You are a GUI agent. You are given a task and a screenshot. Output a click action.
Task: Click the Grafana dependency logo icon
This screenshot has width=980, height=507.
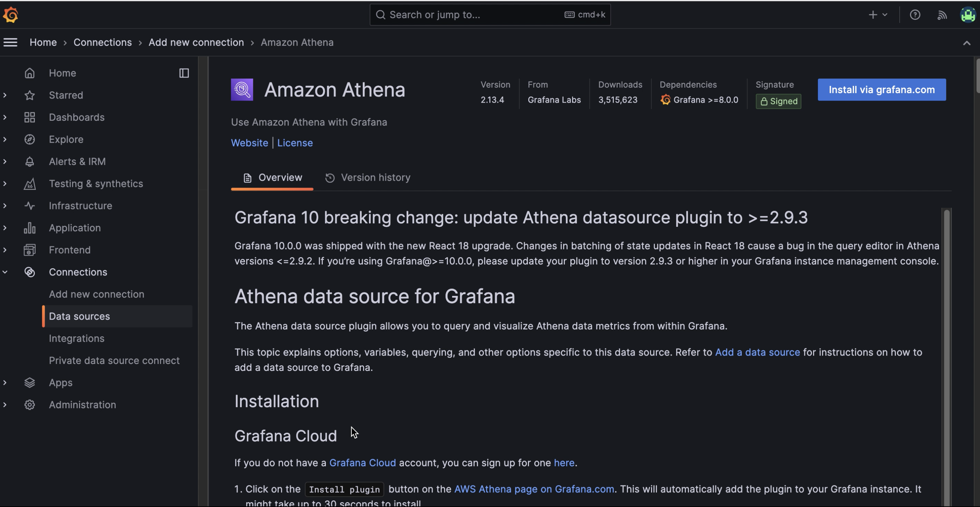[665, 100]
